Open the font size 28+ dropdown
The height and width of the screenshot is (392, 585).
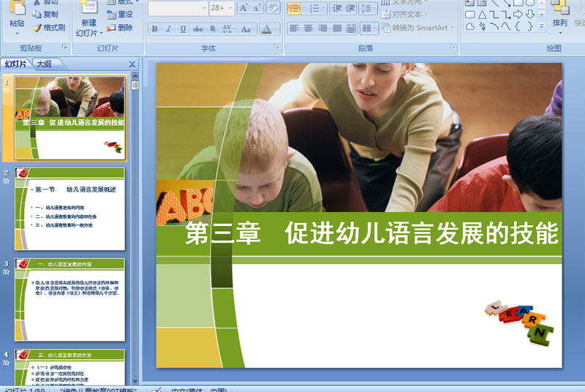coord(230,8)
